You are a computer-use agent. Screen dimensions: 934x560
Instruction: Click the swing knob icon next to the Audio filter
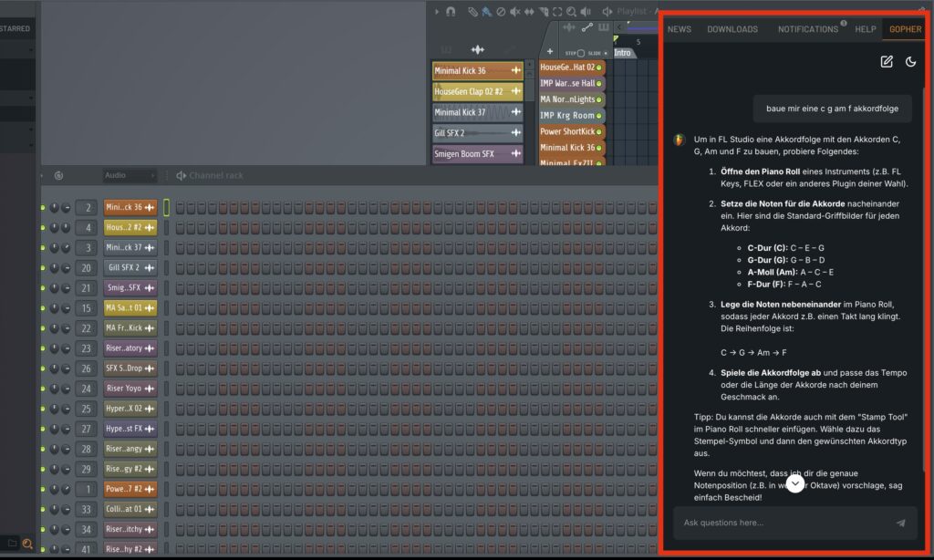point(58,176)
